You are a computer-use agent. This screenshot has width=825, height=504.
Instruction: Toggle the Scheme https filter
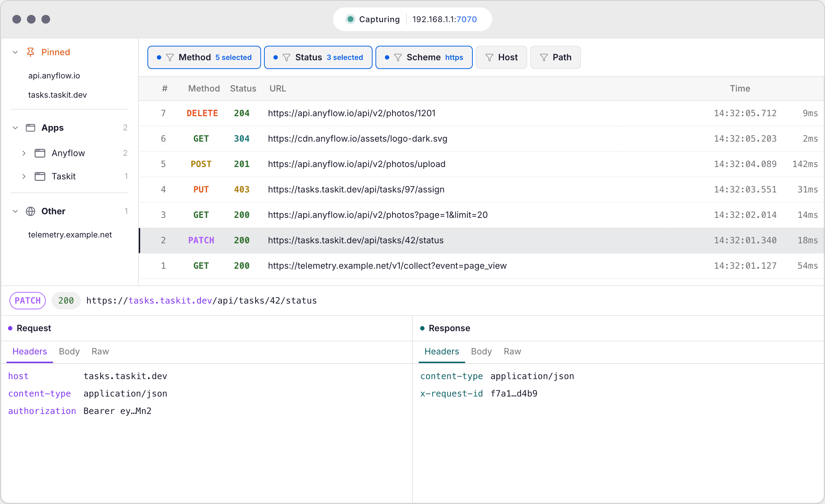(424, 57)
